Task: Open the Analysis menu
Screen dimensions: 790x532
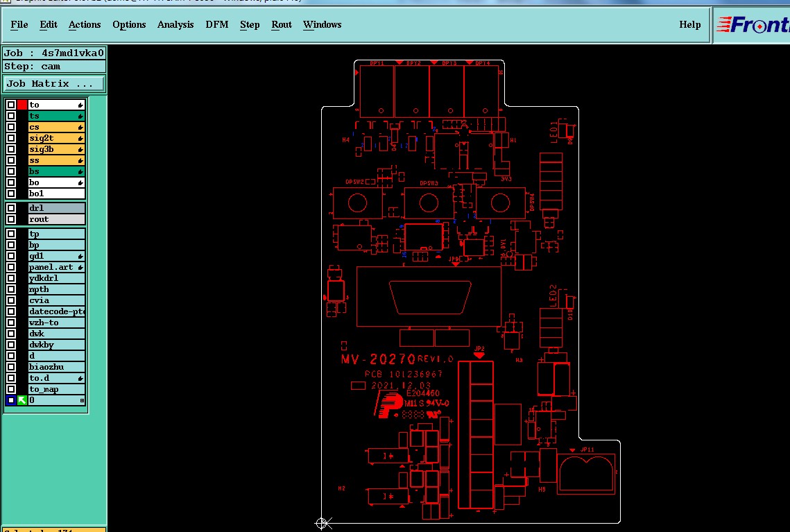Action: coord(175,25)
